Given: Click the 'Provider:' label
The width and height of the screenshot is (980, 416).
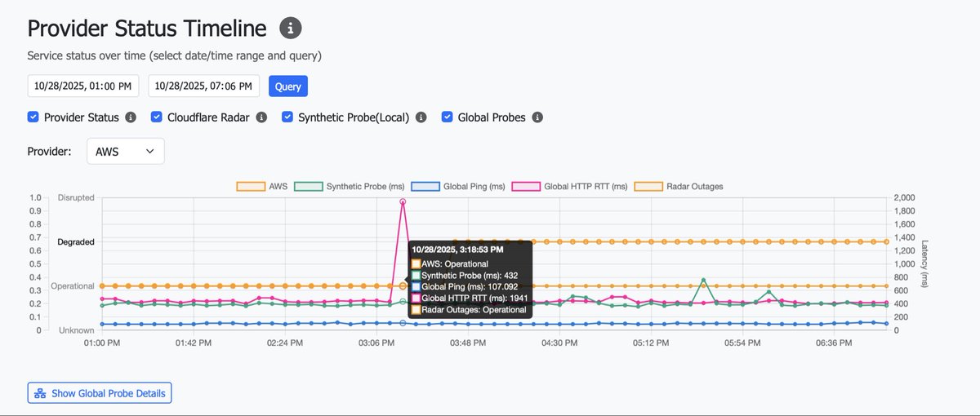Looking at the screenshot, I should pos(51,152).
